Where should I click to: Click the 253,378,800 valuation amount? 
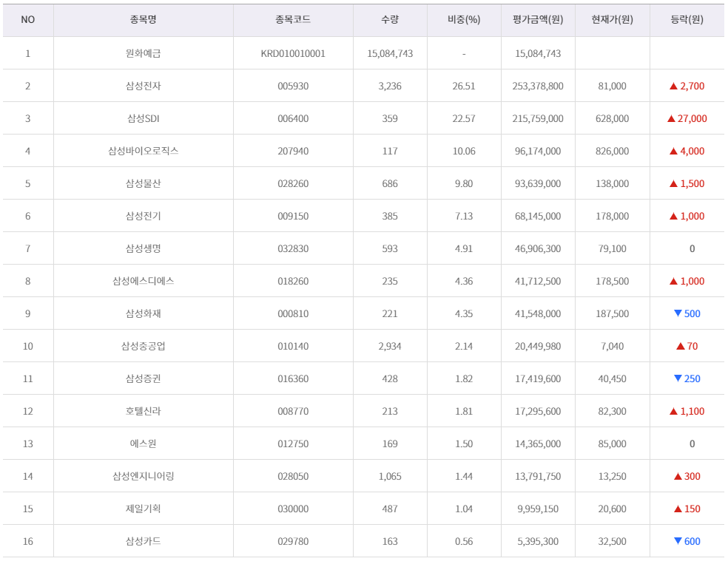(538, 86)
